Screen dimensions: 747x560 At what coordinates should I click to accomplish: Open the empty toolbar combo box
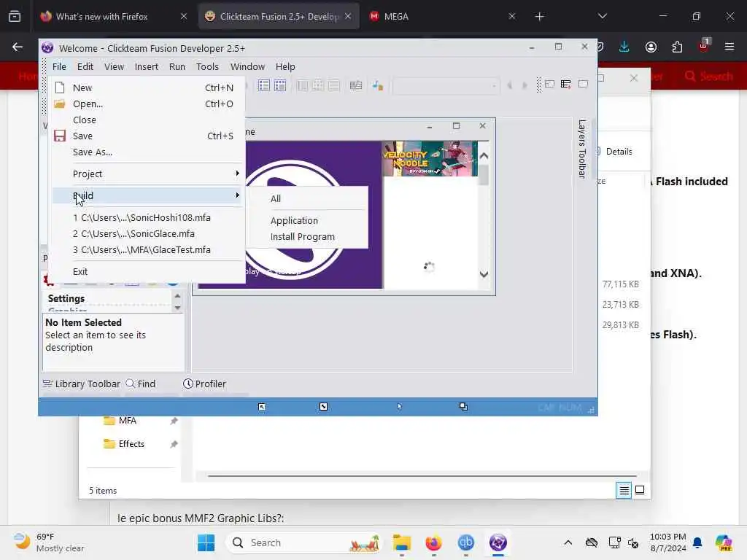(x=446, y=86)
